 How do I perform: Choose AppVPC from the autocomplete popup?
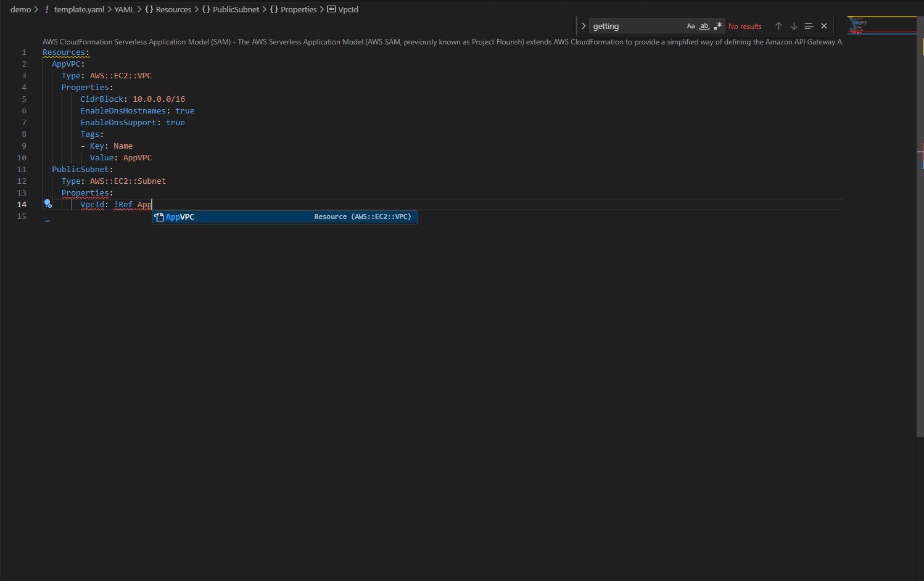(179, 216)
